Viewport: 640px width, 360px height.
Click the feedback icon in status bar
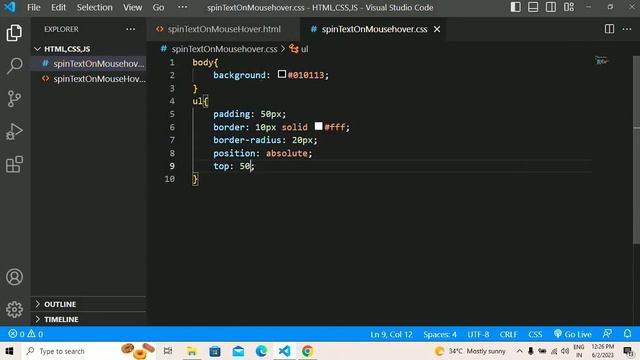click(607, 334)
